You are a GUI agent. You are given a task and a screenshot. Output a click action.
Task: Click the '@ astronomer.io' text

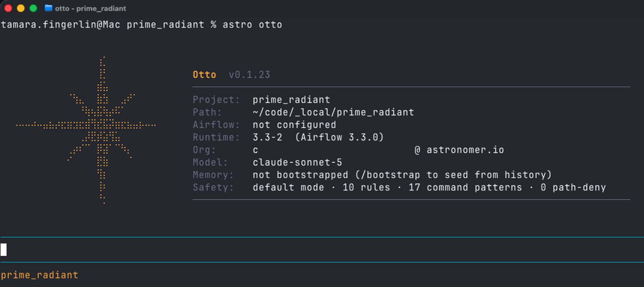[x=459, y=150]
